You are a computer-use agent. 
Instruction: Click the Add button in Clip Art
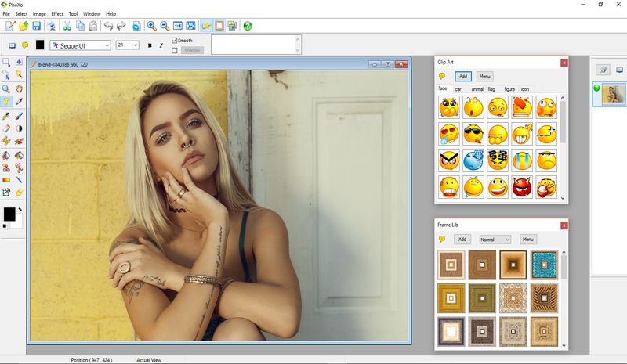463,77
